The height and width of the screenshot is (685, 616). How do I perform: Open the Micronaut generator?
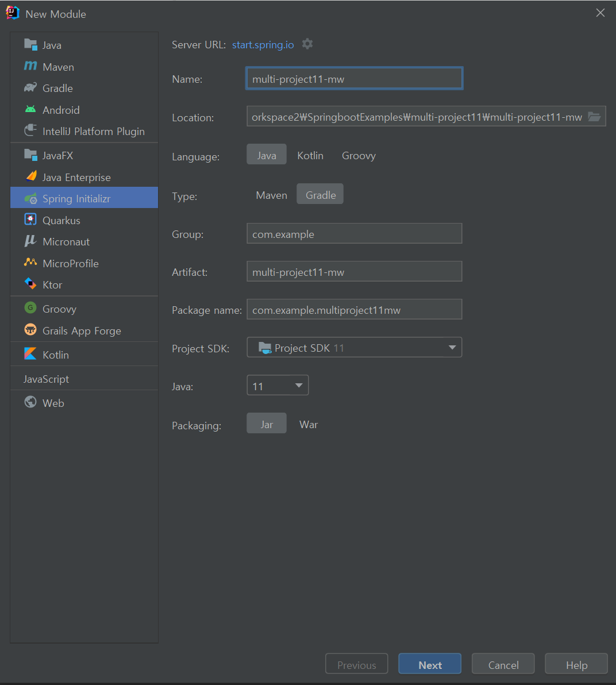(x=63, y=241)
